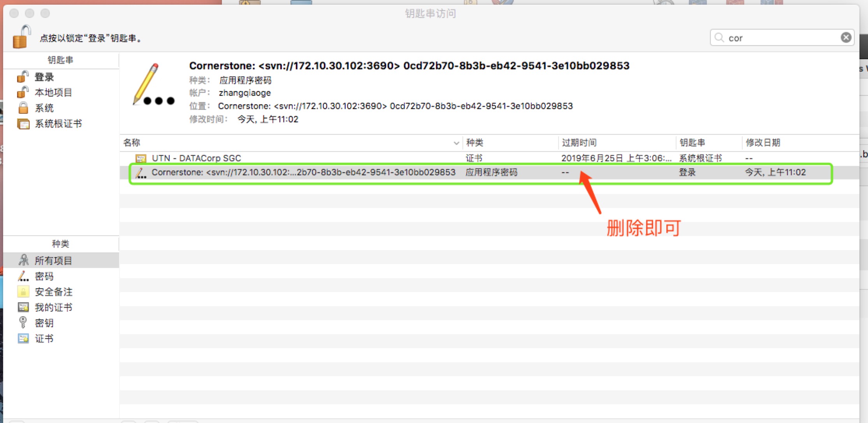Click 今天, 上午11:02 in the Cornerstone row
The width and height of the screenshot is (868, 423).
point(775,172)
